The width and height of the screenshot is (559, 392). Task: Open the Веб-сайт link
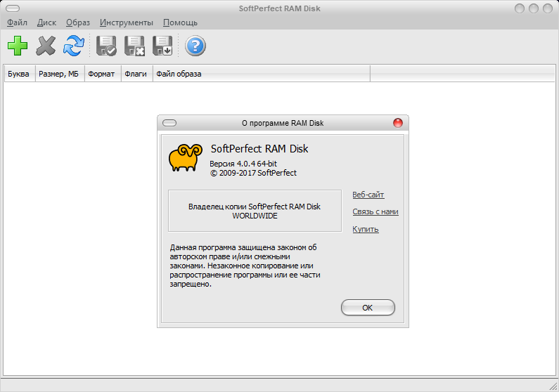(x=368, y=195)
